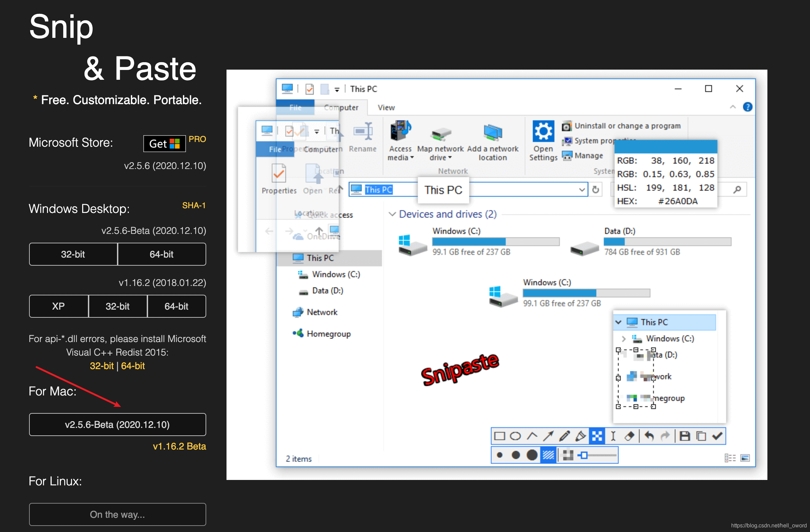Click the undo arrow in Snipaste toolbar

click(649, 436)
